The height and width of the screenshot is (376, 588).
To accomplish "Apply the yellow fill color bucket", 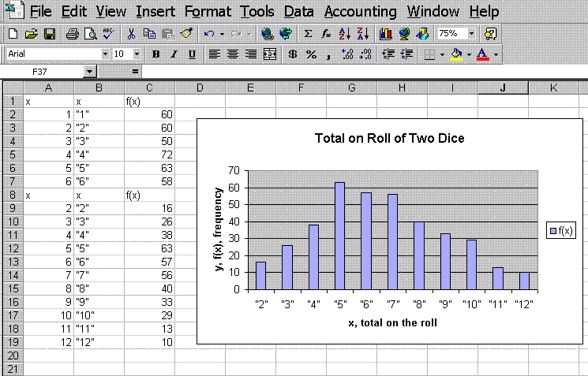I will [455, 54].
